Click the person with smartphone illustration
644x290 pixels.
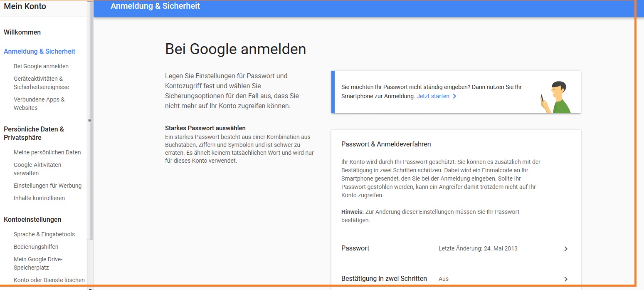tap(555, 97)
